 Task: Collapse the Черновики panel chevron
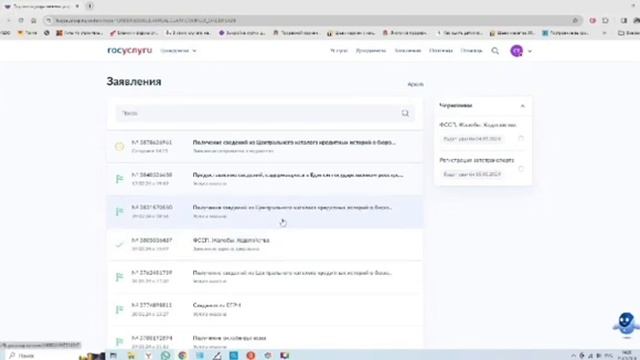click(x=522, y=106)
